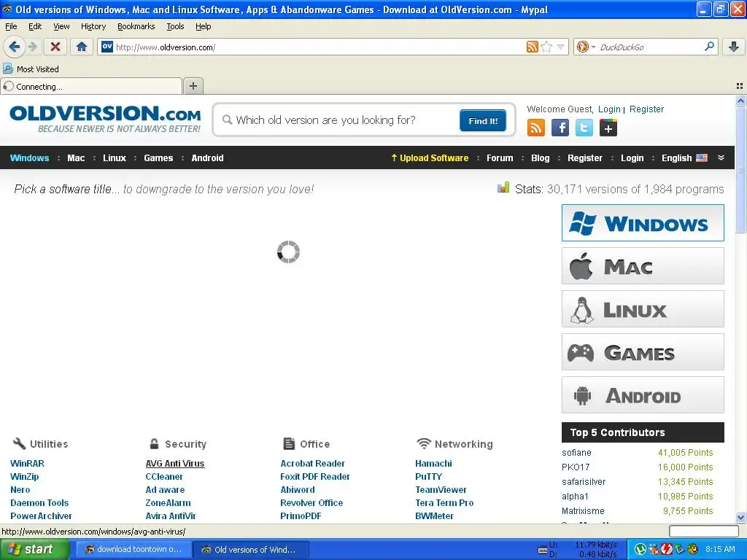Open the Forum link

500,158
